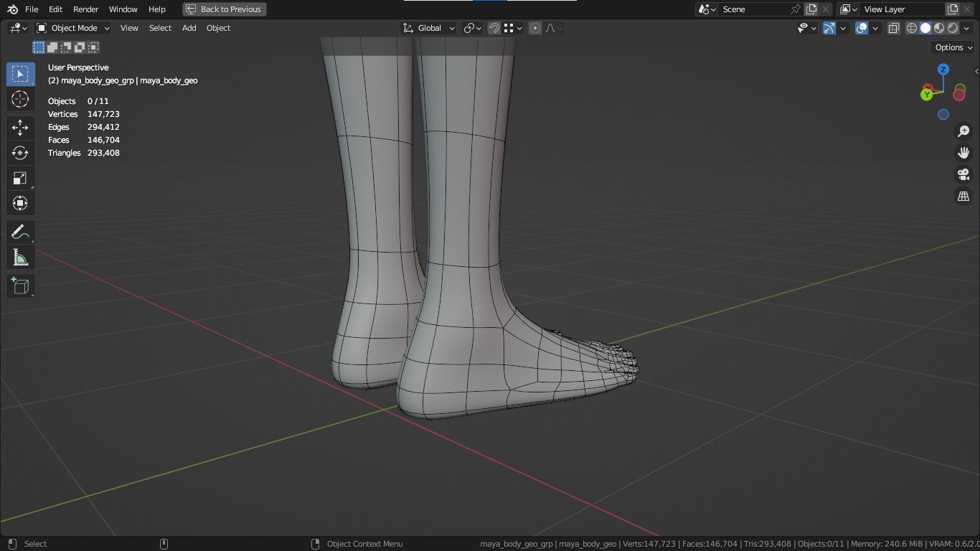Pick the Rotate tool

pos(20,153)
